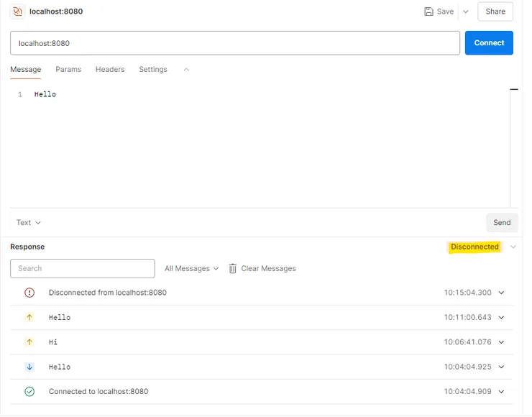This screenshot has height=417, width=532.
Task: Click the outgoing arrow icon beside Hi
Action: click(x=29, y=342)
